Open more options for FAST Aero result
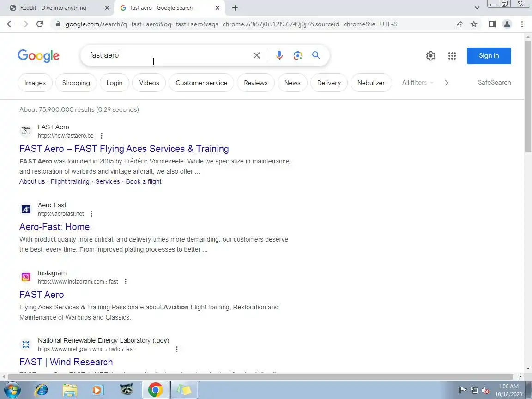Screen dimensions: 532x399 tap(102, 136)
